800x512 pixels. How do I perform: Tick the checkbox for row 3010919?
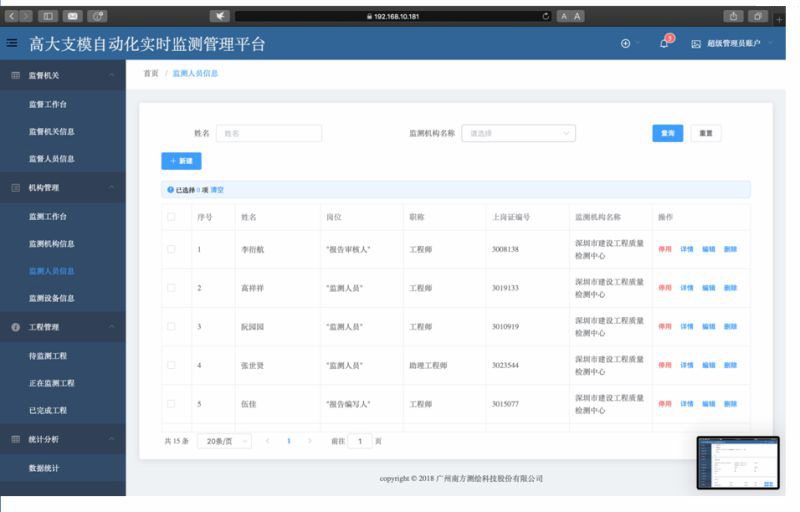click(171, 326)
